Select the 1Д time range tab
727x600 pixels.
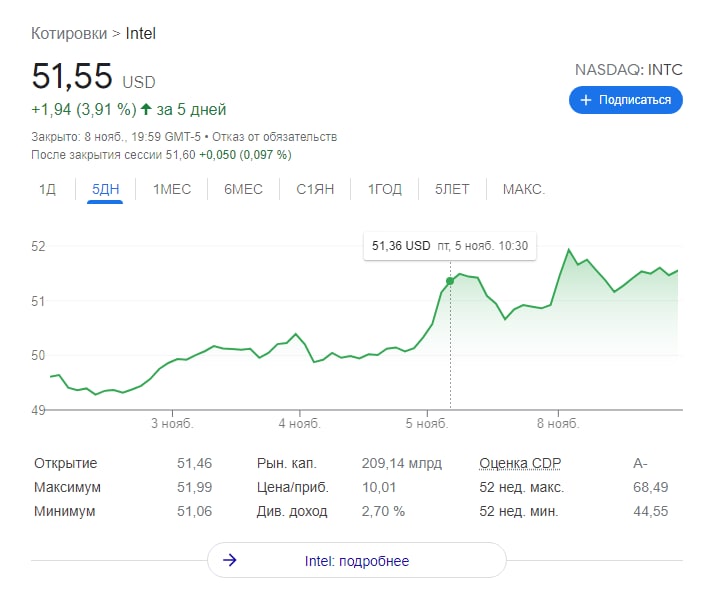47,189
